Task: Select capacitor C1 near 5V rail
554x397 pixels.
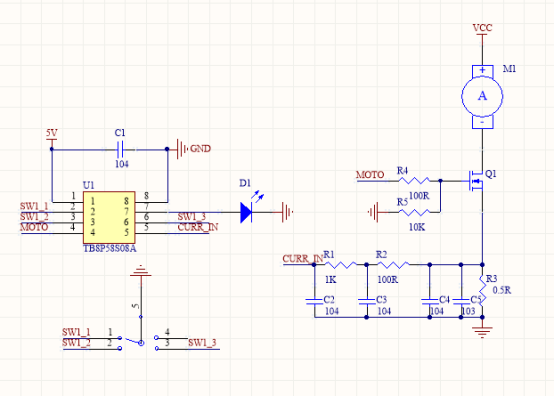Action: point(120,149)
